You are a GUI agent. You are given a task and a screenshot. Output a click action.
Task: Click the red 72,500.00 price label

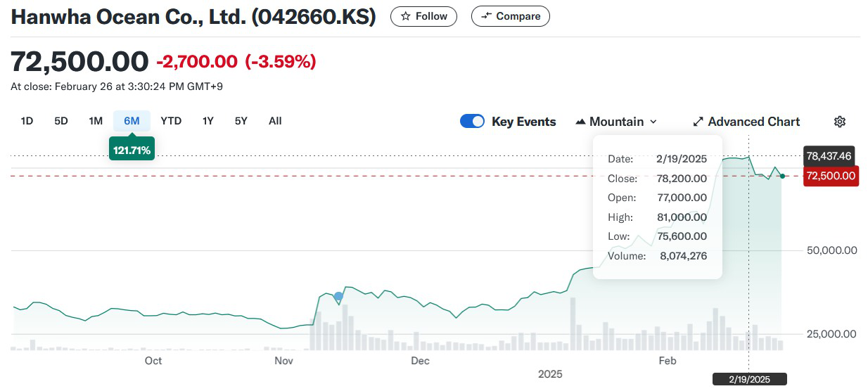click(x=831, y=176)
